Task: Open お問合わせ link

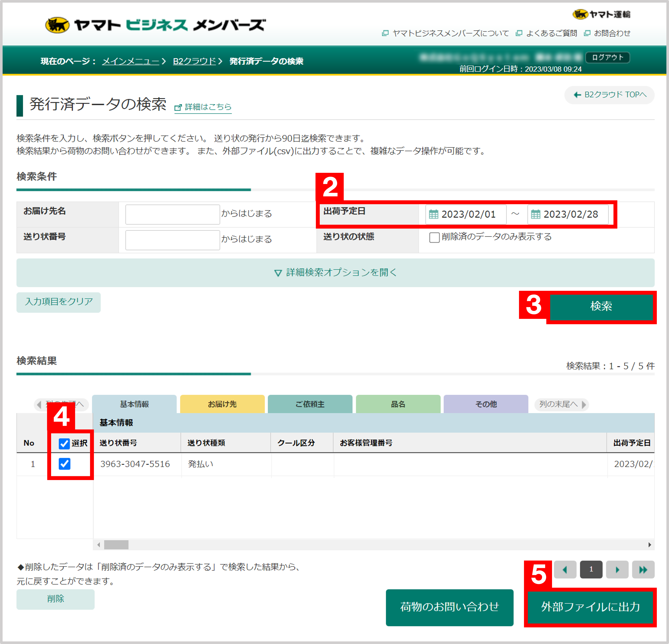Action: click(607, 33)
